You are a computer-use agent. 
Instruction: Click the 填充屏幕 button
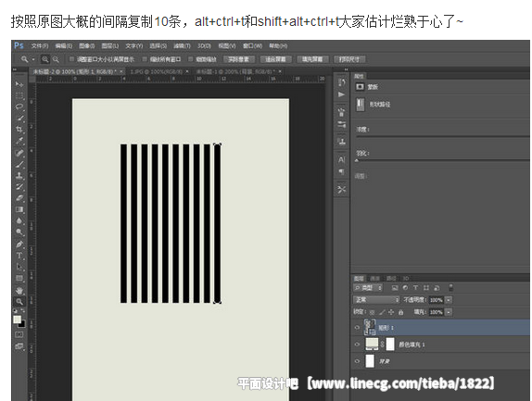pos(312,59)
